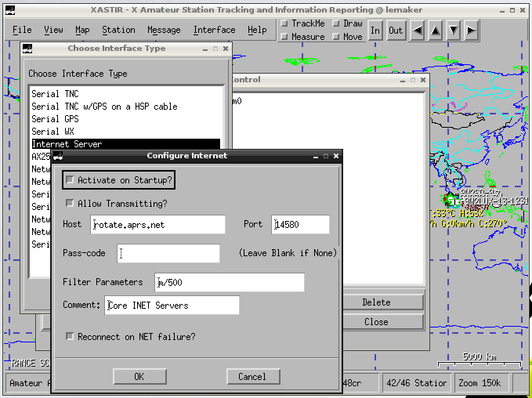Zoom in using the In button
The image size is (532, 398).
pyautogui.click(x=375, y=31)
